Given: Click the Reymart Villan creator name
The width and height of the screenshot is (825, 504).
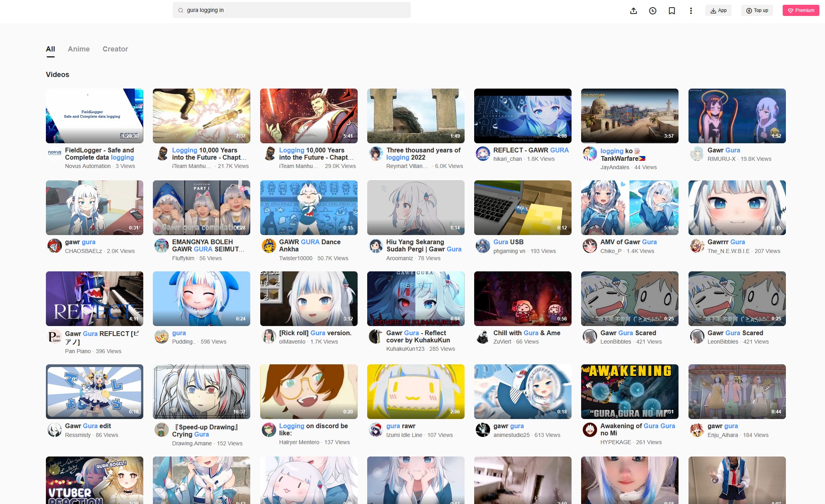Looking at the screenshot, I should 407,166.
